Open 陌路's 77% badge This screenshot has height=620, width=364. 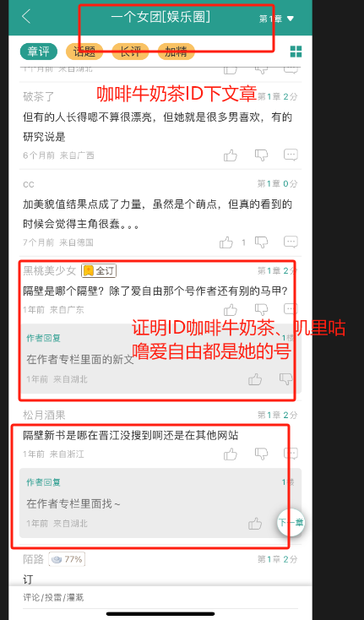67,559
